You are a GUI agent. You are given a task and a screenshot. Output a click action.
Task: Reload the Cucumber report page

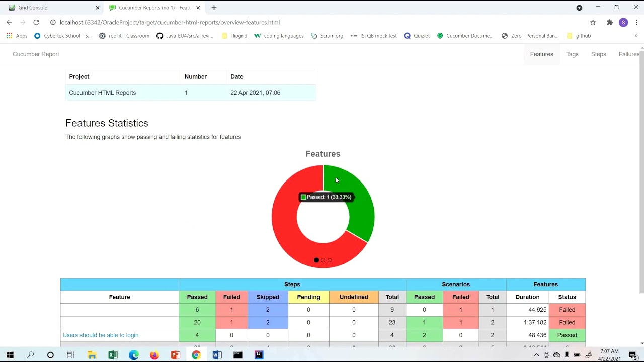pos(36,22)
